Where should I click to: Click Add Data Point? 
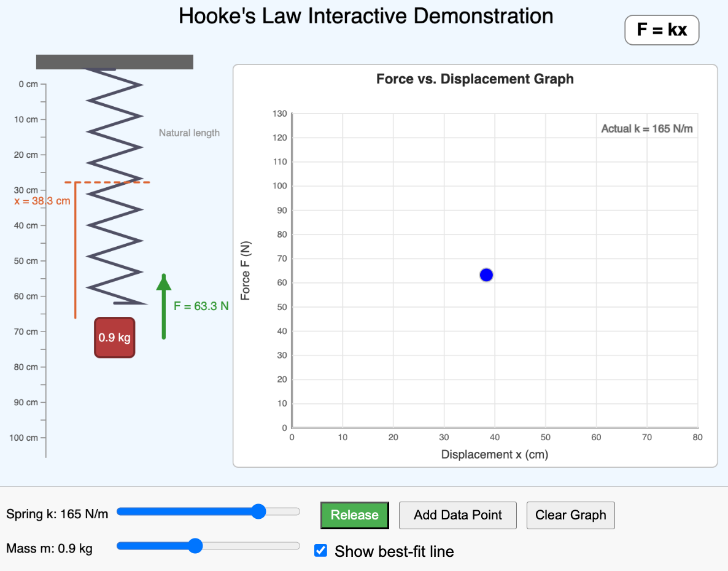point(457,515)
